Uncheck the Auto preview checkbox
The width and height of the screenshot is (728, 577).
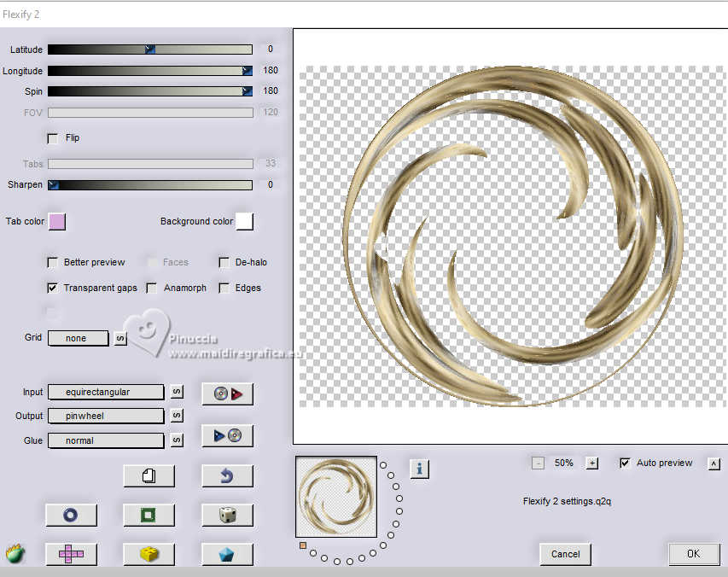pos(625,463)
